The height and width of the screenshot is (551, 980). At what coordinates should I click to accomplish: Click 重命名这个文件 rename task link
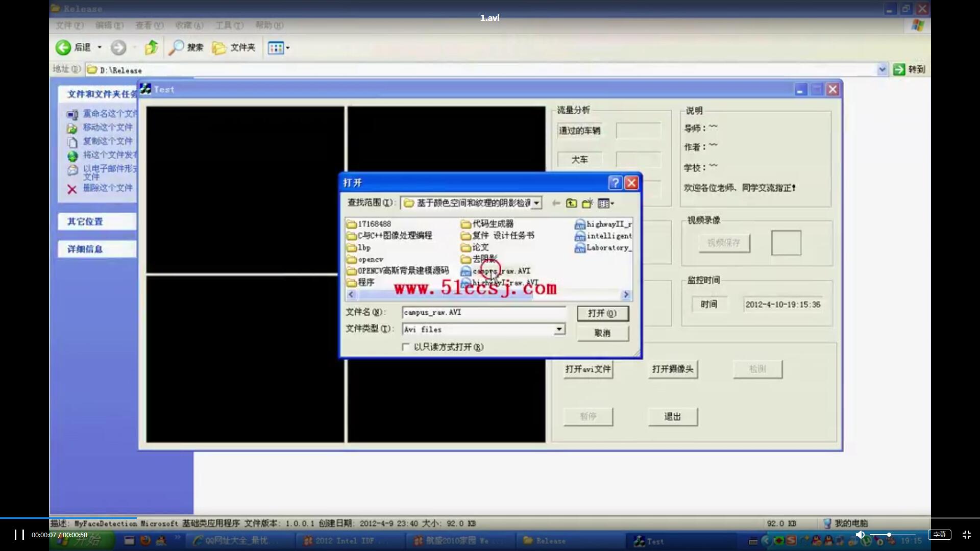110,113
